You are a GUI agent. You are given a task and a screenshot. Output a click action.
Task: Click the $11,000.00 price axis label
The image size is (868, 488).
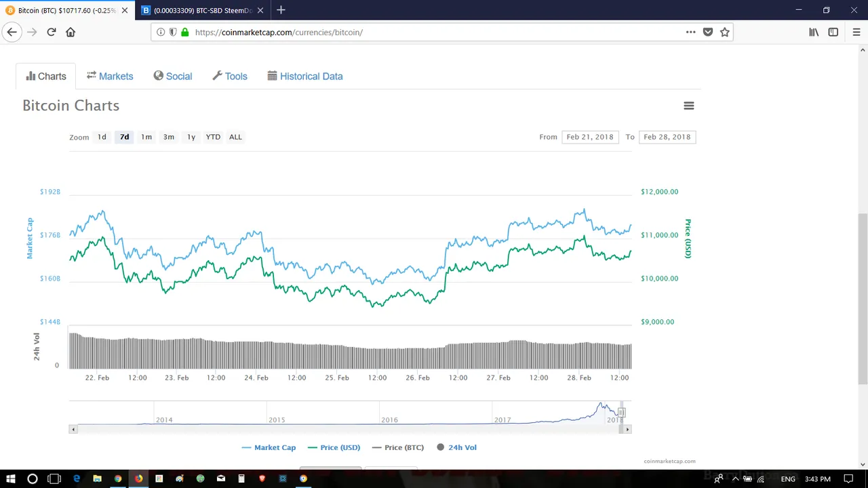(x=659, y=235)
